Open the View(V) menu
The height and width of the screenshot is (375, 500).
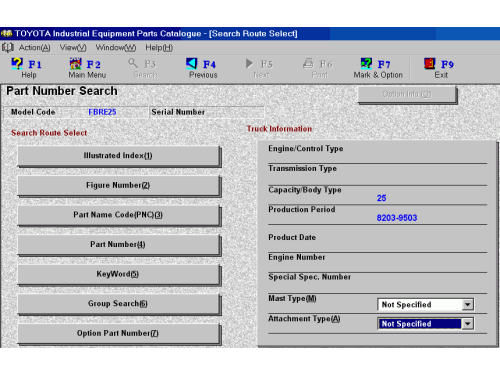(x=73, y=48)
